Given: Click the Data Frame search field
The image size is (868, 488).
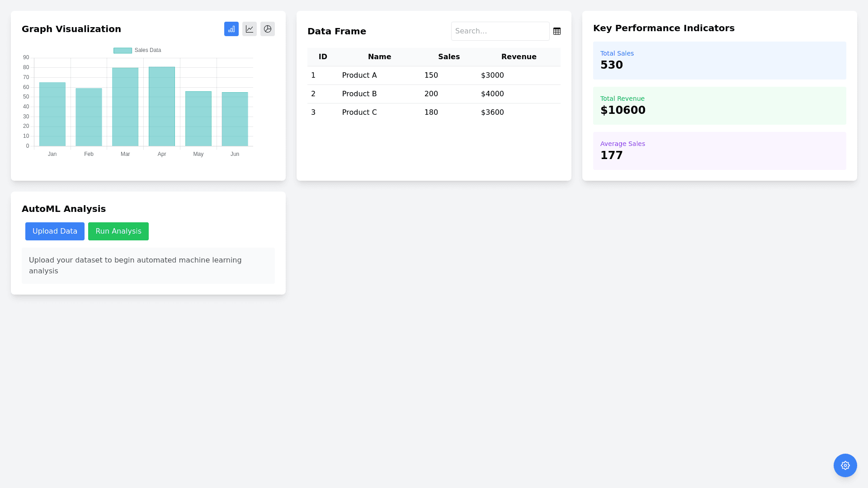Looking at the screenshot, I should click(x=500, y=31).
